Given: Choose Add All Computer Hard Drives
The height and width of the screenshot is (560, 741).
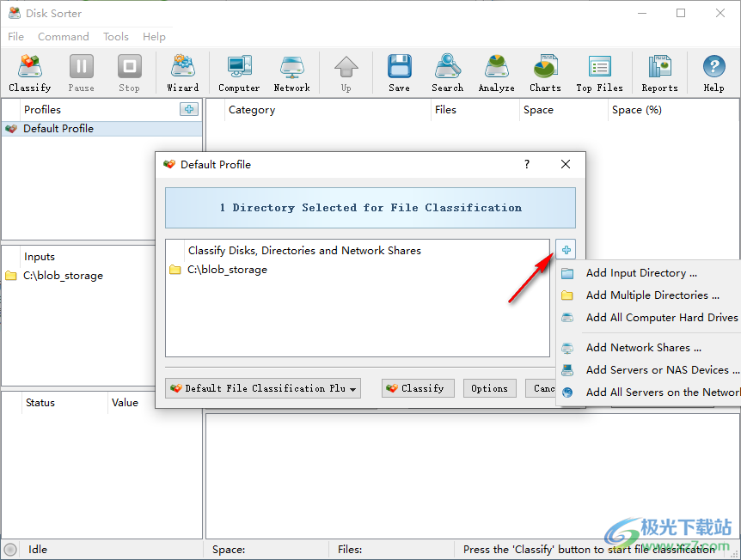Looking at the screenshot, I should coord(648,317).
